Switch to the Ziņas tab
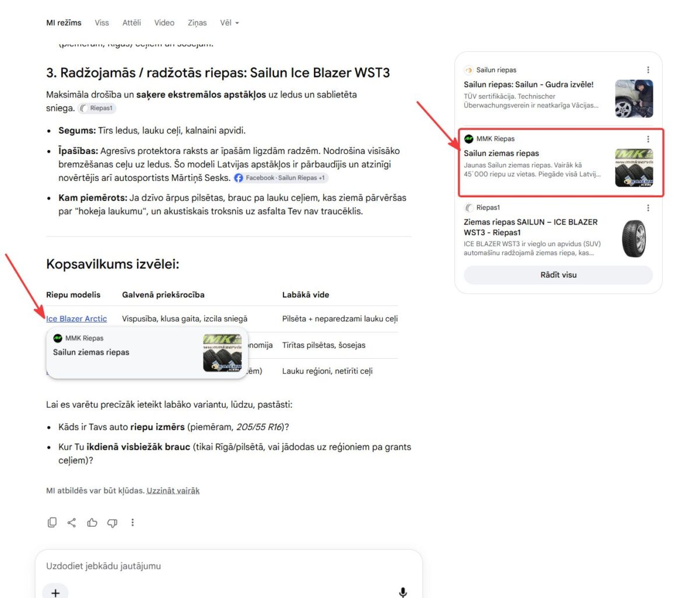 coord(197,23)
